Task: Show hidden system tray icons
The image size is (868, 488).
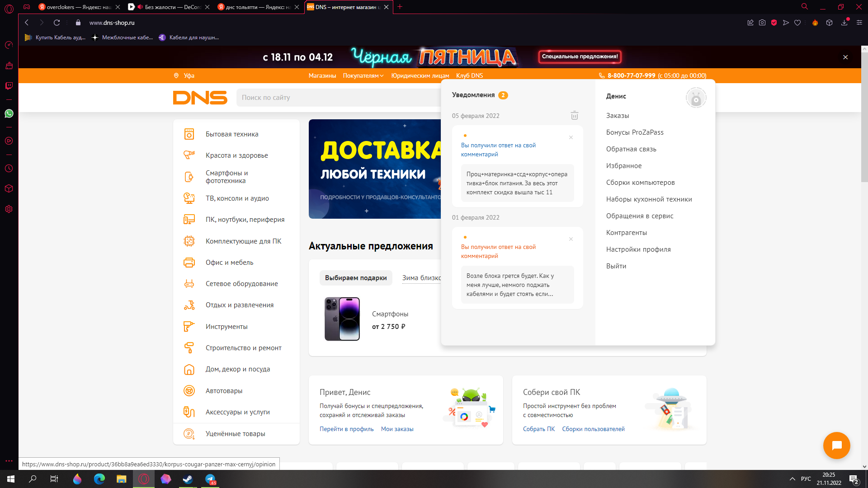Action: pyautogui.click(x=792, y=479)
